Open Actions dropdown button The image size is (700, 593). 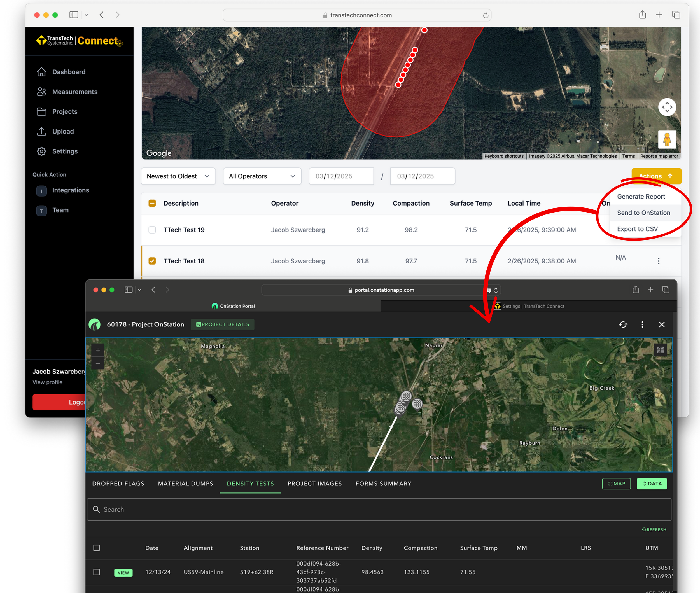656,176
